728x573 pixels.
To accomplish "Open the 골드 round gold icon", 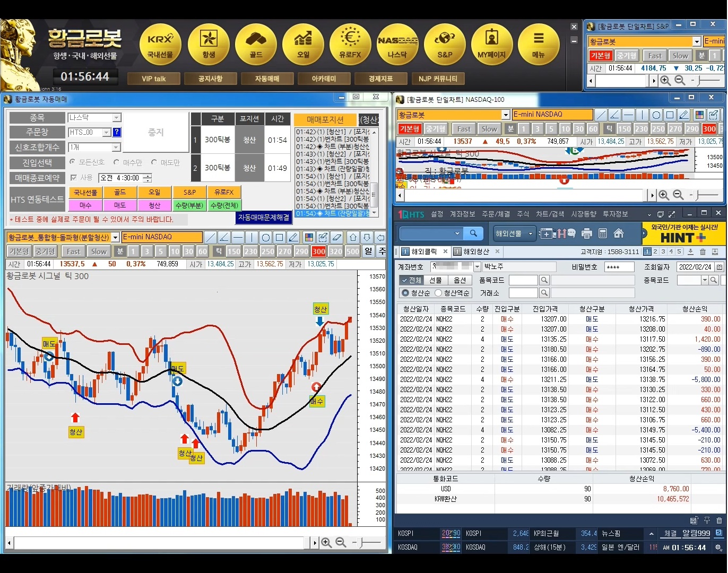I will coord(256,45).
